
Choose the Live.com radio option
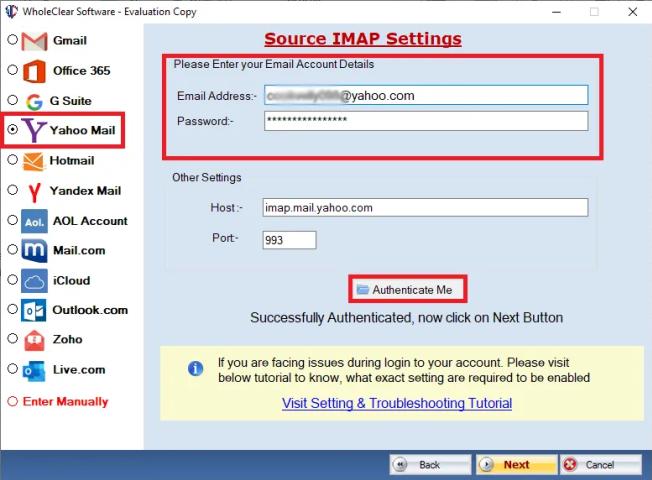coord(12,369)
